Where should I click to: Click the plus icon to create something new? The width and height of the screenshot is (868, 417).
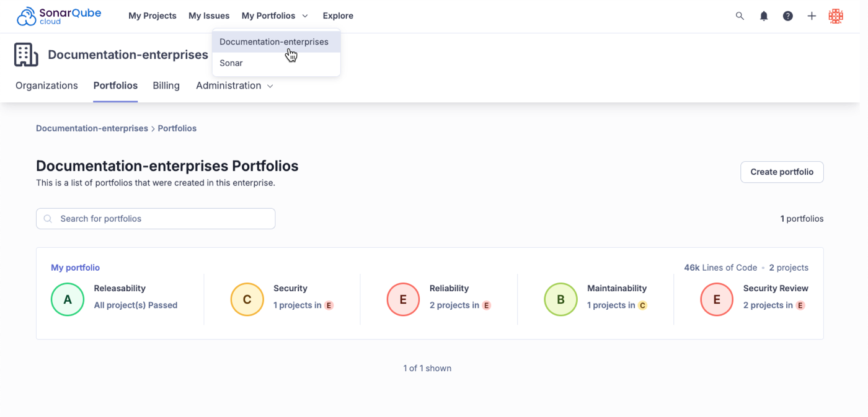tap(812, 15)
